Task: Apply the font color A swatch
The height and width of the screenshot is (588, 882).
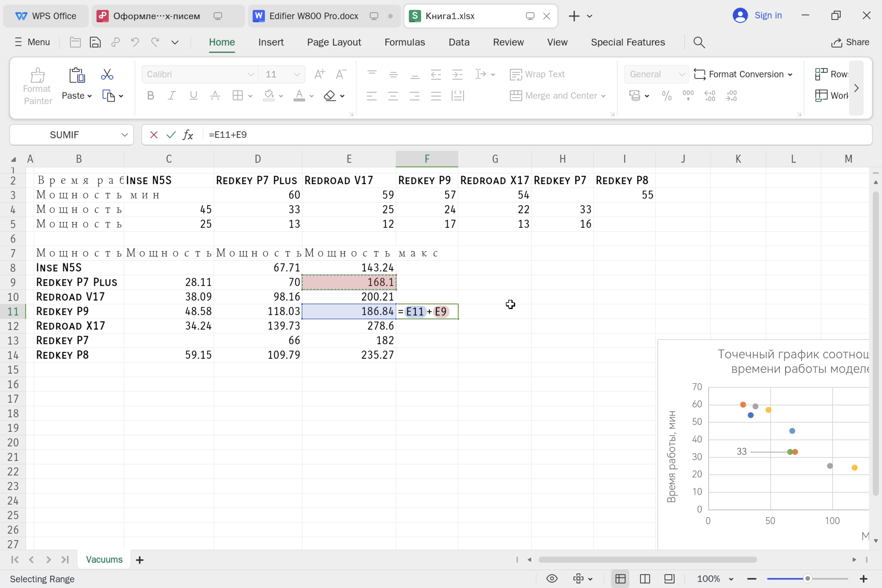Action: click(299, 96)
